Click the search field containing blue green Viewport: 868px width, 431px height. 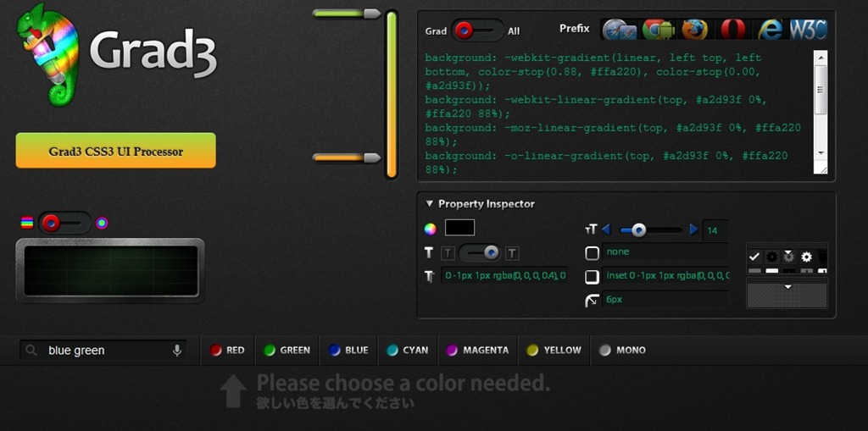pyautogui.click(x=103, y=351)
